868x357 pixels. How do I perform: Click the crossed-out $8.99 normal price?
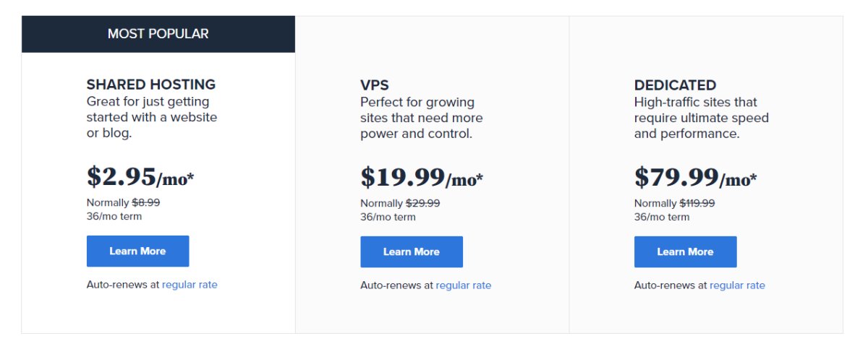pyautogui.click(x=145, y=202)
